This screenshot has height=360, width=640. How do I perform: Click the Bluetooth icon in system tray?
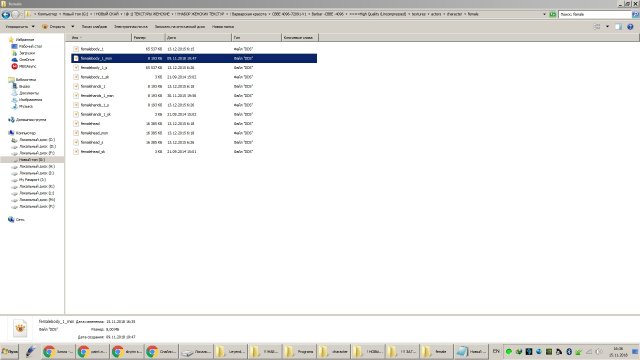tap(569, 351)
